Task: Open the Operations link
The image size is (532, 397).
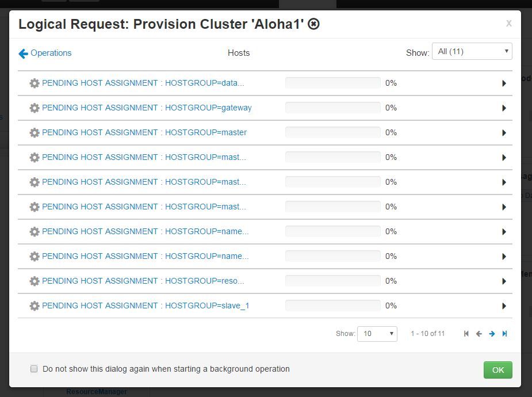Action: tap(51, 53)
